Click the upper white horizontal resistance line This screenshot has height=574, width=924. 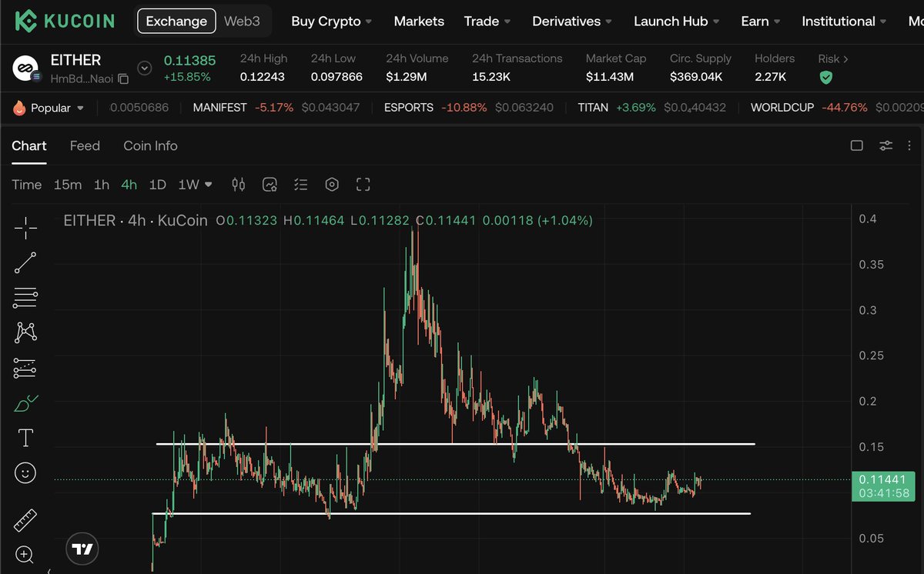click(455, 444)
